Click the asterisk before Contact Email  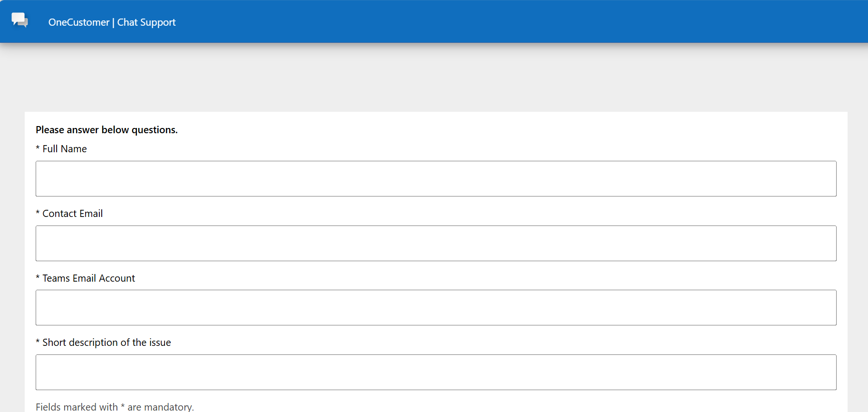38,213
